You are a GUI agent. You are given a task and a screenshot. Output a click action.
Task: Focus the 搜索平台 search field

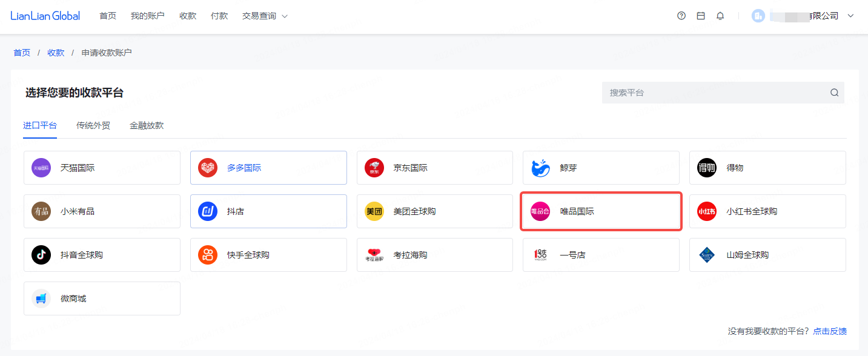click(715, 93)
